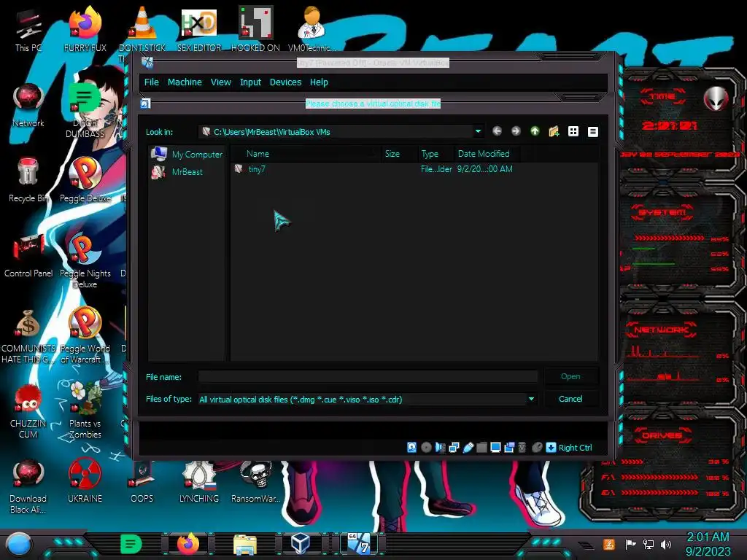Open SEX EDITOR HxD desktop icon
This screenshot has height=560, width=747.
pyautogui.click(x=198, y=28)
